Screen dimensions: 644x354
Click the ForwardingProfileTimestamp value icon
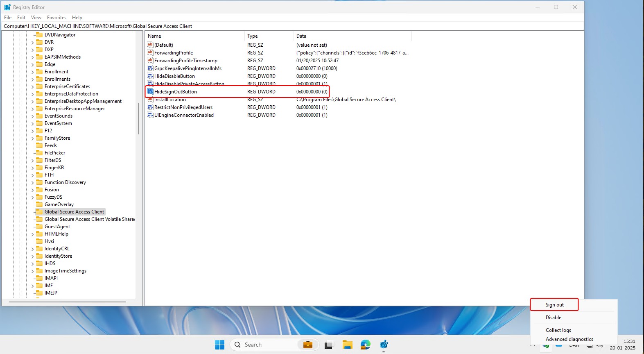[150, 60]
